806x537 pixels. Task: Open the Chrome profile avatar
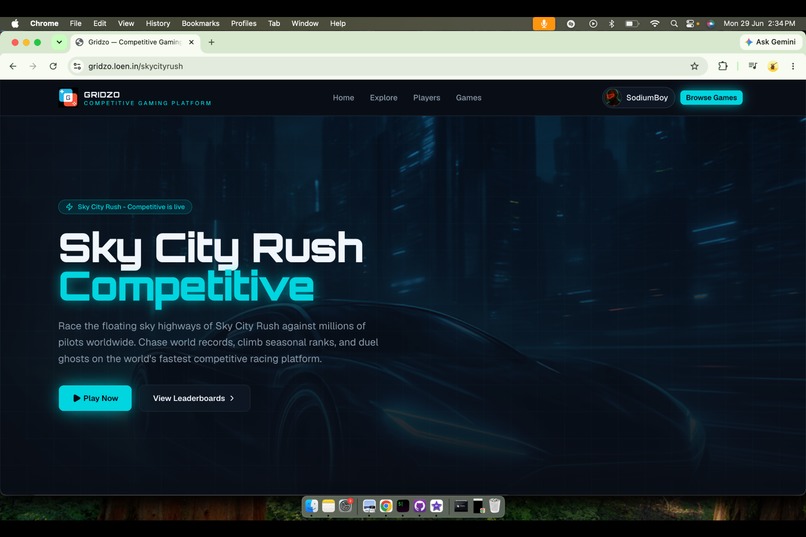(773, 66)
